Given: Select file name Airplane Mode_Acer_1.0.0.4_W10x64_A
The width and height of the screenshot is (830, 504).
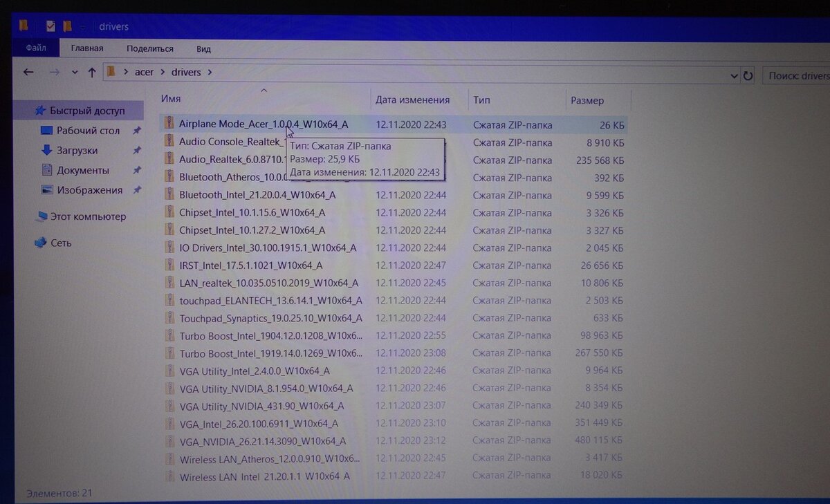Looking at the screenshot, I should (264, 124).
